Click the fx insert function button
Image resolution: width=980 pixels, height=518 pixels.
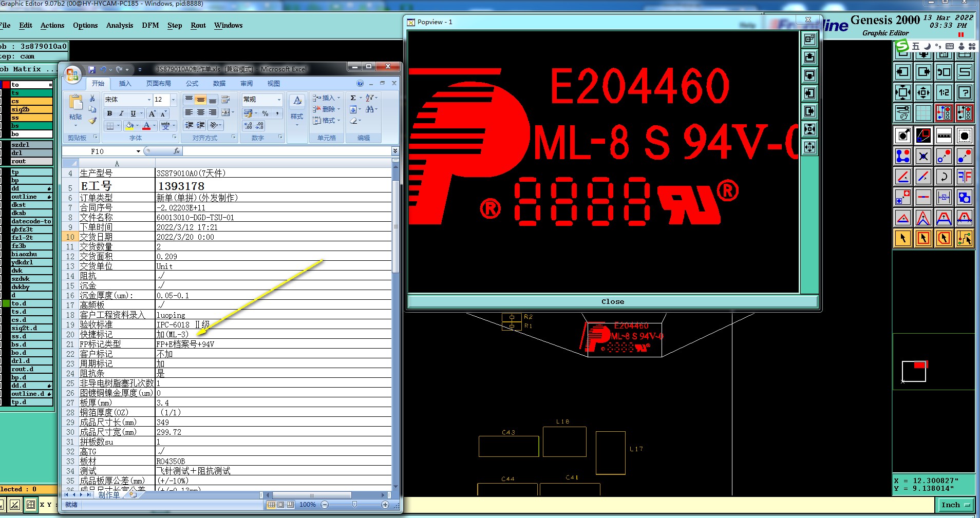pyautogui.click(x=177, y=151)
